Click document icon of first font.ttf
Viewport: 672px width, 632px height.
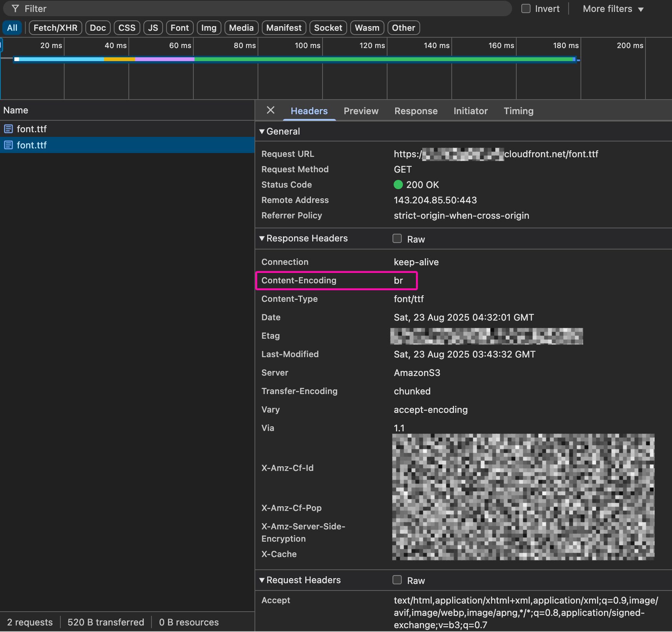click(x=8, y=129)
